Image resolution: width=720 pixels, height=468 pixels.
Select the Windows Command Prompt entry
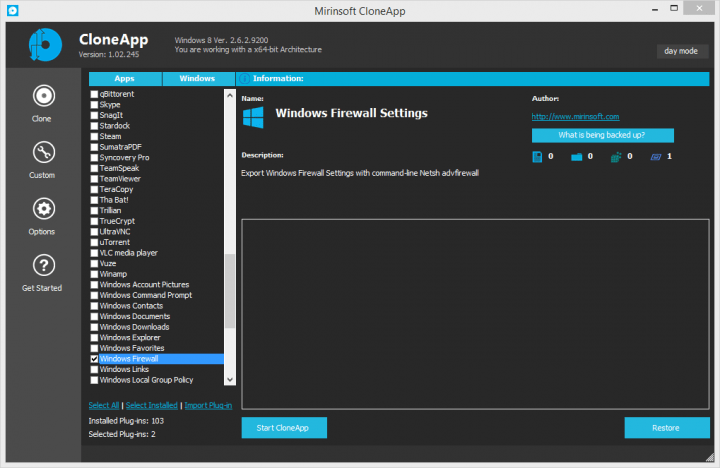pyautogui.click(x=146, y=295)
